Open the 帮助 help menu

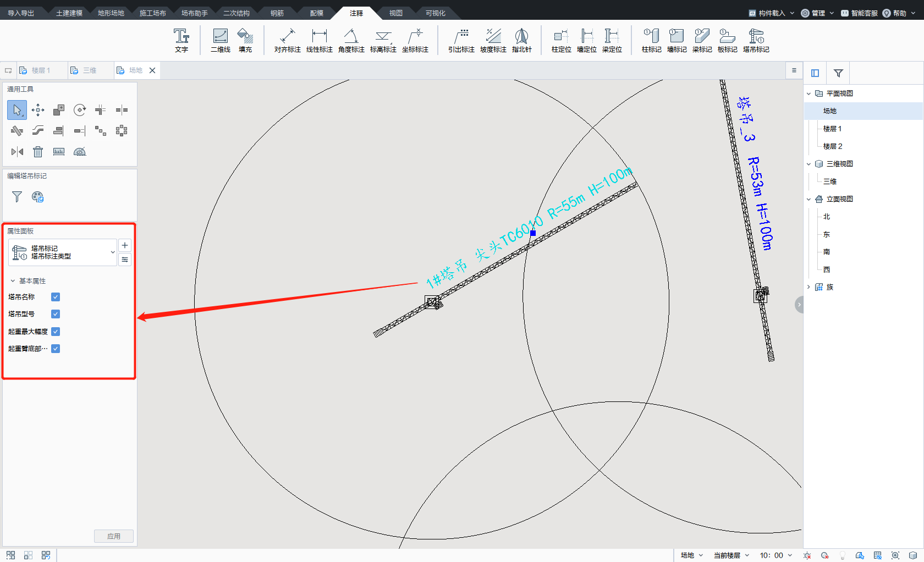pyautogui.click(x=899, y=13)
